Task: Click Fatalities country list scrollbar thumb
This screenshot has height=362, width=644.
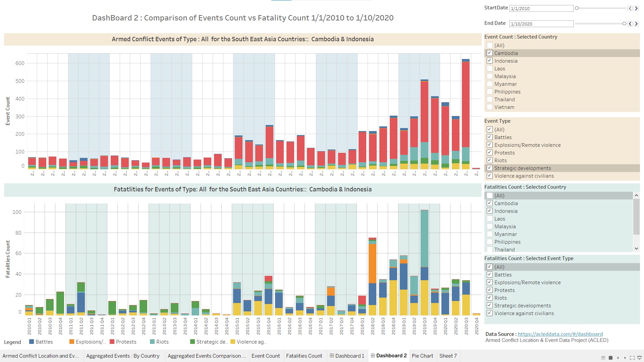Action: click(x=636, y=216)
